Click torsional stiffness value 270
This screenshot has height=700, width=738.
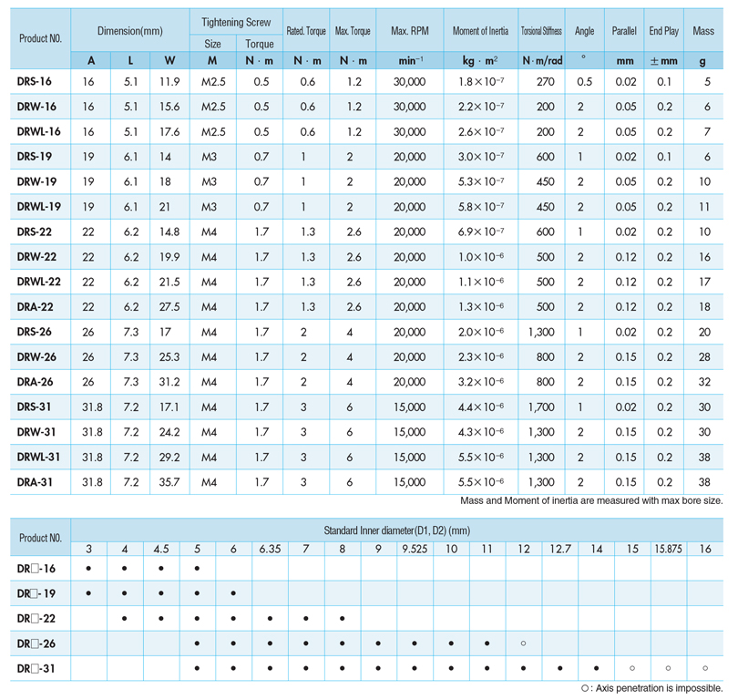click(546, 81)
